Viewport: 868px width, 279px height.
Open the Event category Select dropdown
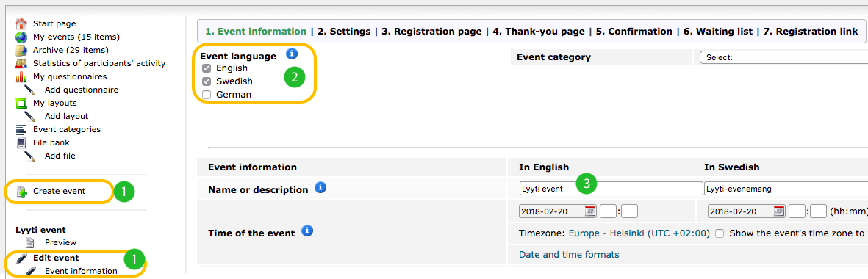pyautogui.click(x=783, y=57)
